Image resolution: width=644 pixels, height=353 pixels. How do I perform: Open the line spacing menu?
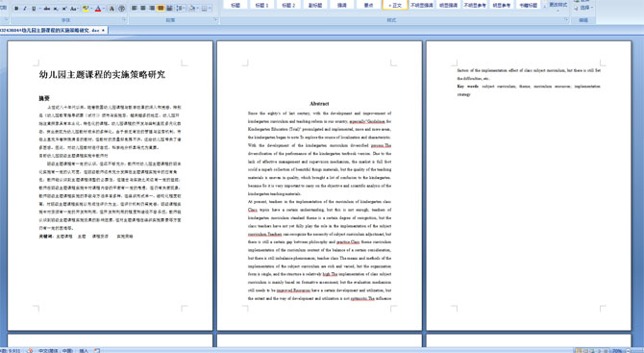(x=181, y=8)
